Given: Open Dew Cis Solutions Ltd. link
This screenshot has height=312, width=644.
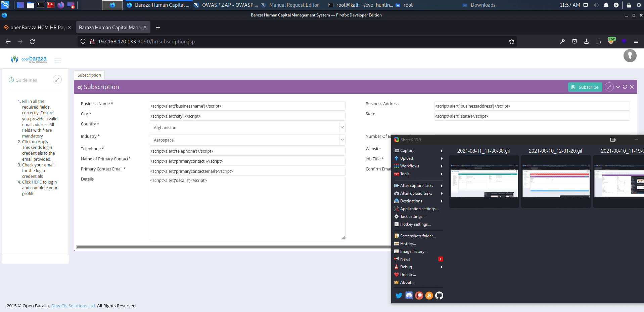Looking at the screenshot, I should tap(74, 306).
